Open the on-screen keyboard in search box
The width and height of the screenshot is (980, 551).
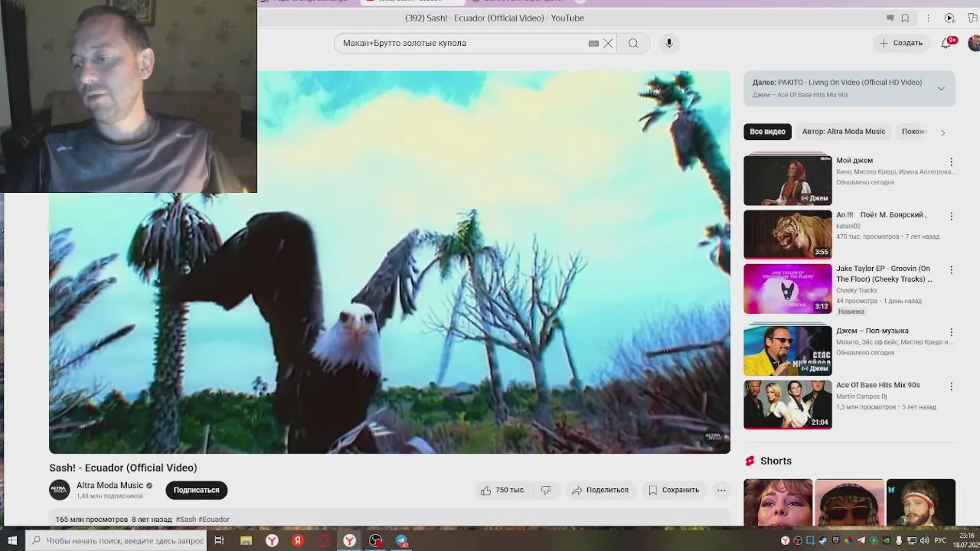click(593, 44)
